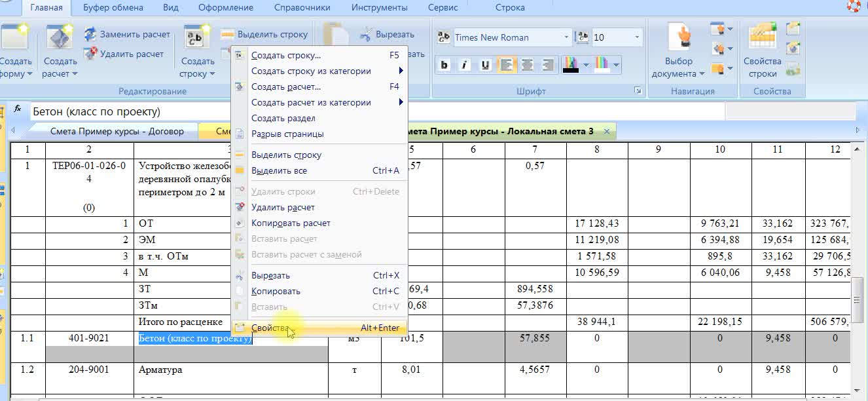Switch to the 'Вид' ribbon tab
Viewport: 868px width, 401px height.
171,8
